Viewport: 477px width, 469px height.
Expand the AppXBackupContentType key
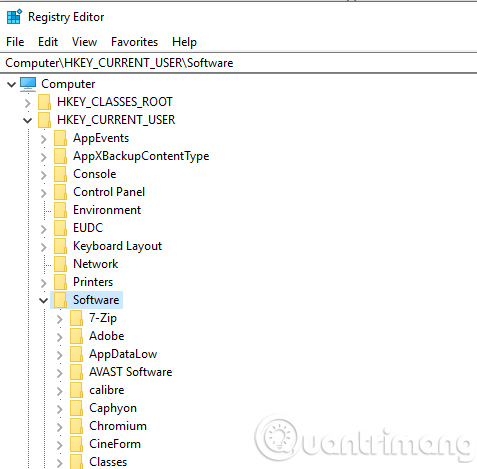[44, 157]
